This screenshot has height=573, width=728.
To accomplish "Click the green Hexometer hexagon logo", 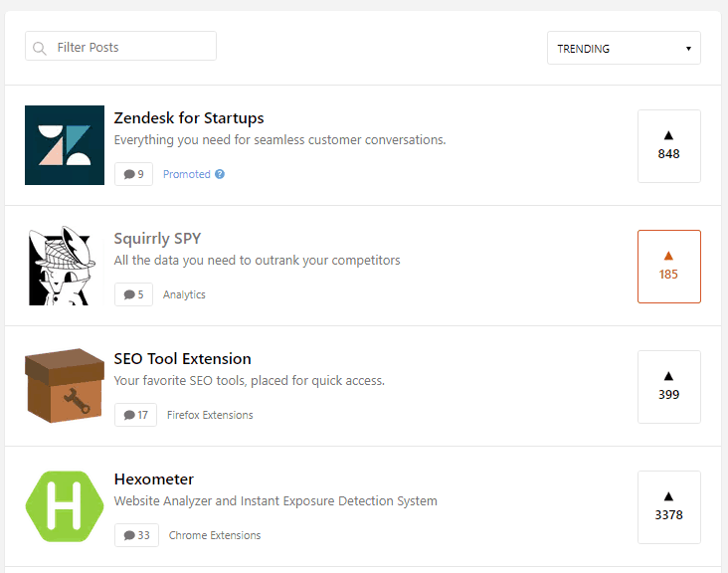I will pos(65,506).
